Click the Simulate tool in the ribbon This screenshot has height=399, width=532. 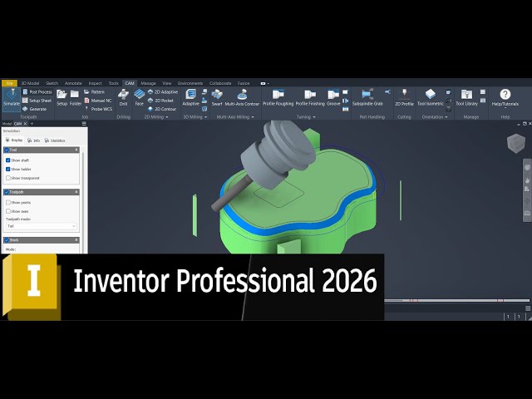click(x=11, y=98)
